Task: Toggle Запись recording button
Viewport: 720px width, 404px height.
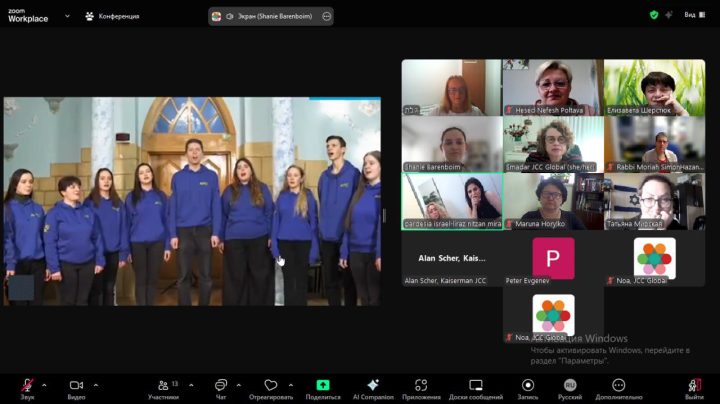Action: [x=528, y=388]
